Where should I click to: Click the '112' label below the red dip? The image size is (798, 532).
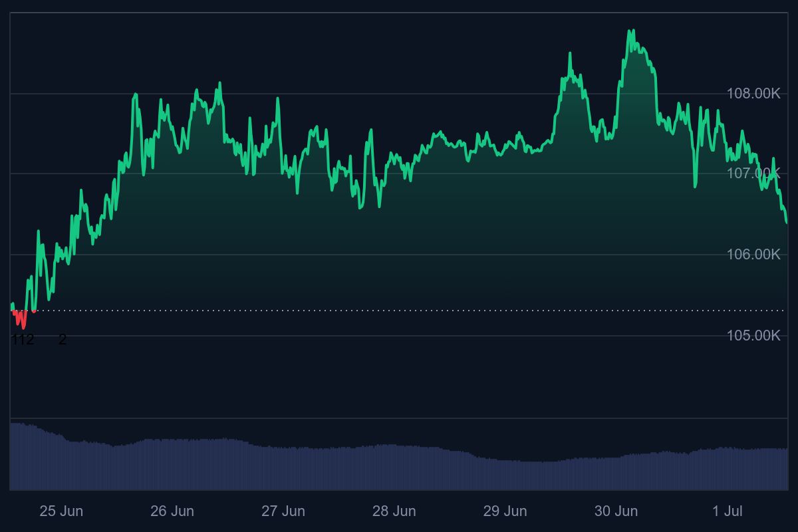point(23,339)
